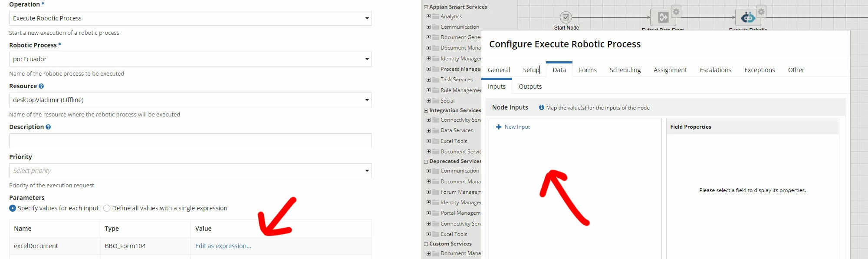
Task: Switch to the General tab
Action: click(499, 70)
